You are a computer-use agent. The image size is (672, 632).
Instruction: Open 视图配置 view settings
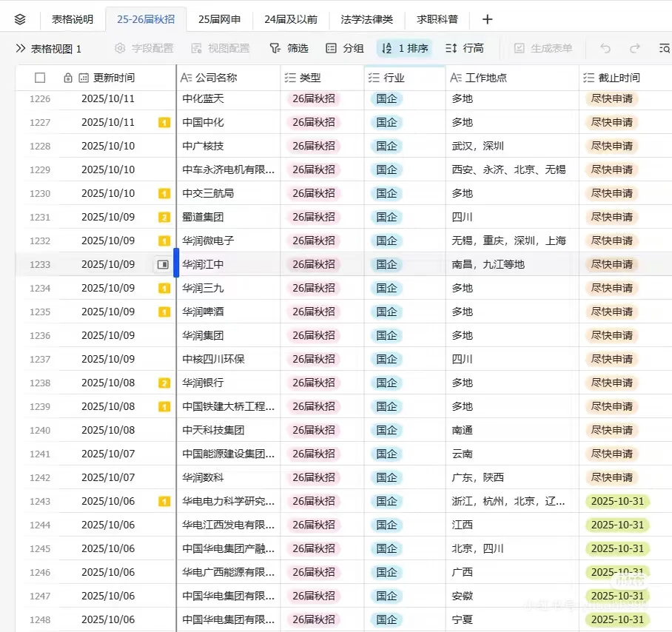221,48
